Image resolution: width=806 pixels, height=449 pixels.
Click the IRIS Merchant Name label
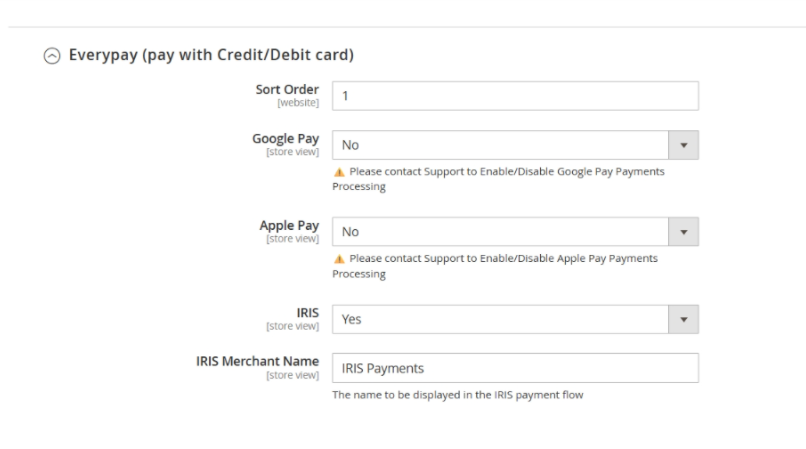[x=258, y=361]
